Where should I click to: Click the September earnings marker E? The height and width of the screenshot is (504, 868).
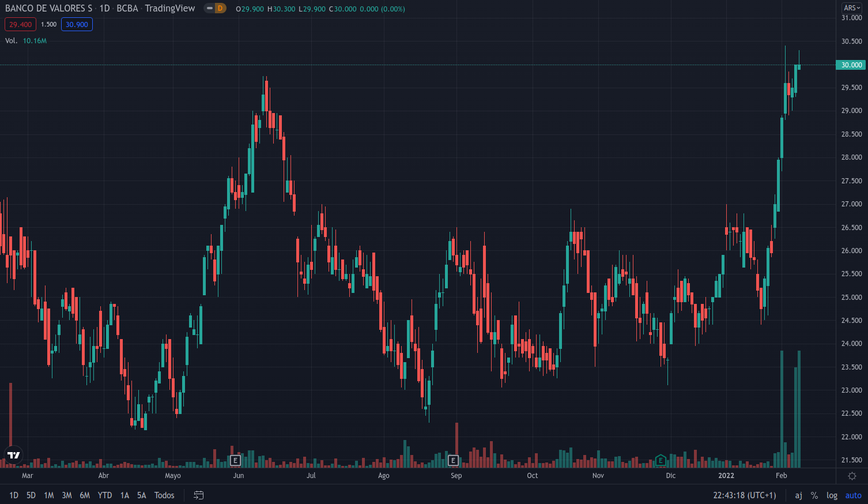[453, 460]
